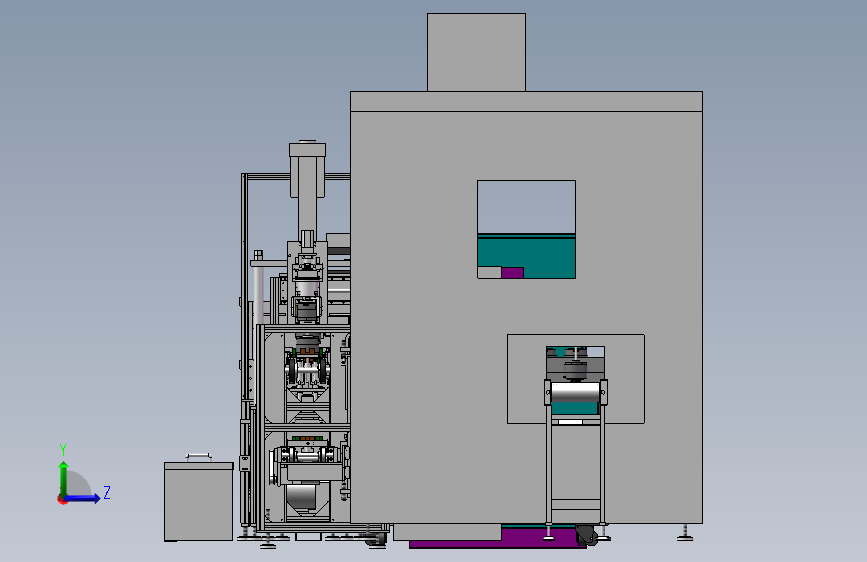The image size is (867, 562).
Task: Select the purple block in the upper enclosure window
Action: 512,273
